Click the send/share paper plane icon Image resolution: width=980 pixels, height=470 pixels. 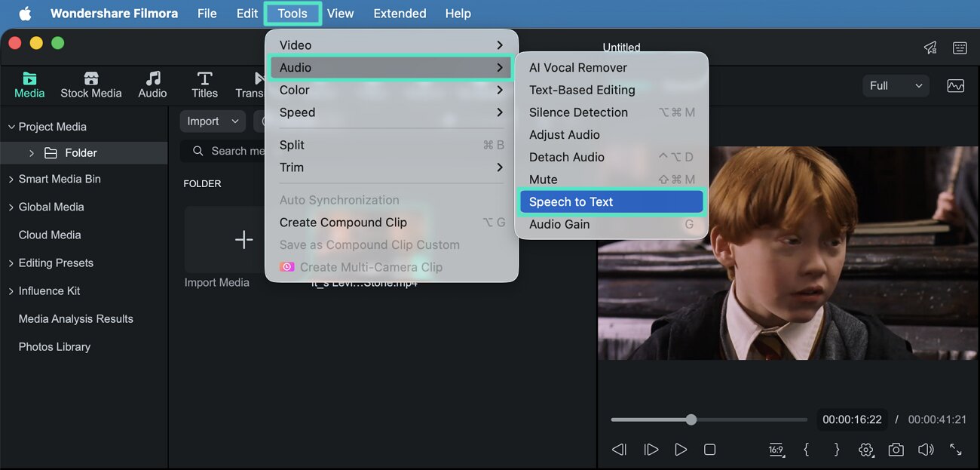click(930, 48)
